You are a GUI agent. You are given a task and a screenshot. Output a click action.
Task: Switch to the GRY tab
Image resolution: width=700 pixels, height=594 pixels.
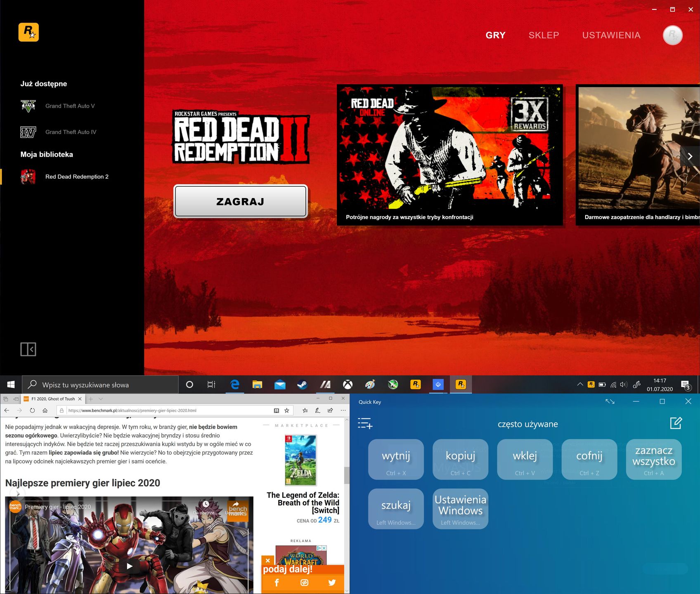[495, 35]
